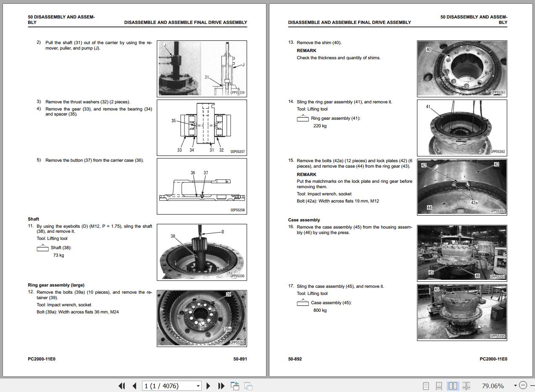
Task: Click 'Tool: Lifting tool' under step 11
Action: (52, 238)
